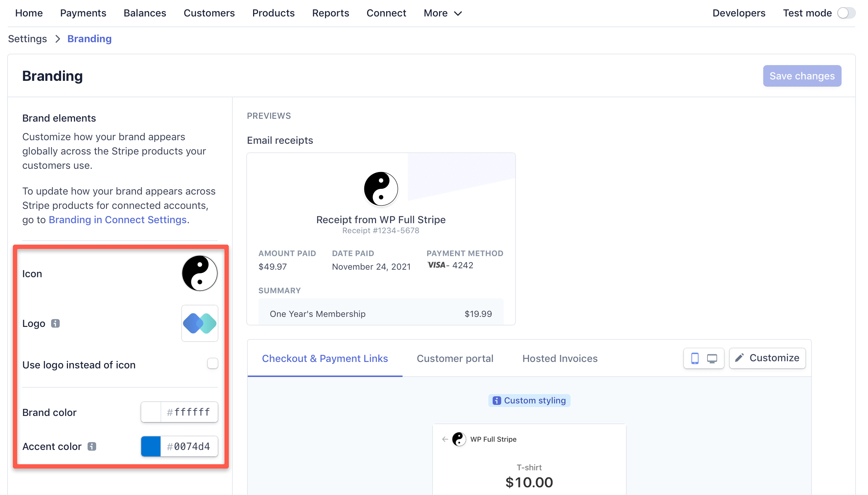The image size is (868, 495).
Task: Switch to the Customer portal tab
Action: (455, 358)
